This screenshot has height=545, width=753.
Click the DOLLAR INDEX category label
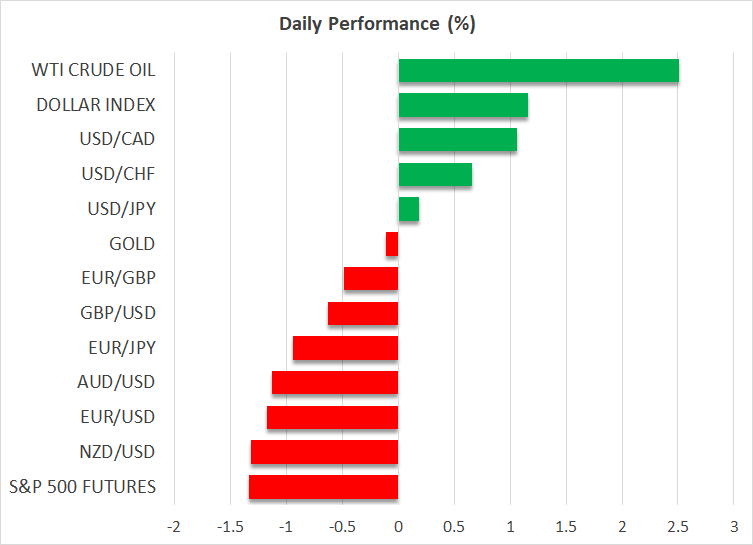[96, 105]
